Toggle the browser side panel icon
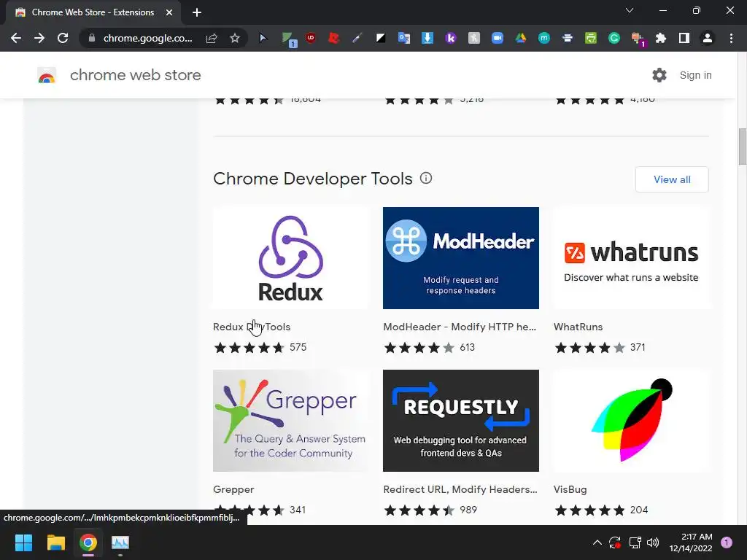Image resolution: width=747 pixels, height=560 pixels. pos(684,38)
